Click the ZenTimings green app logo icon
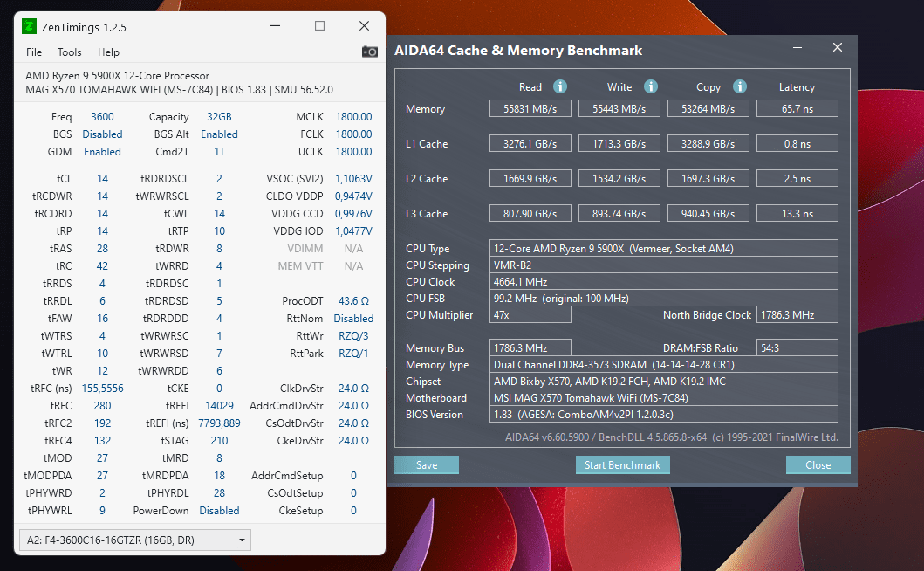 click(x=29, y=26)
